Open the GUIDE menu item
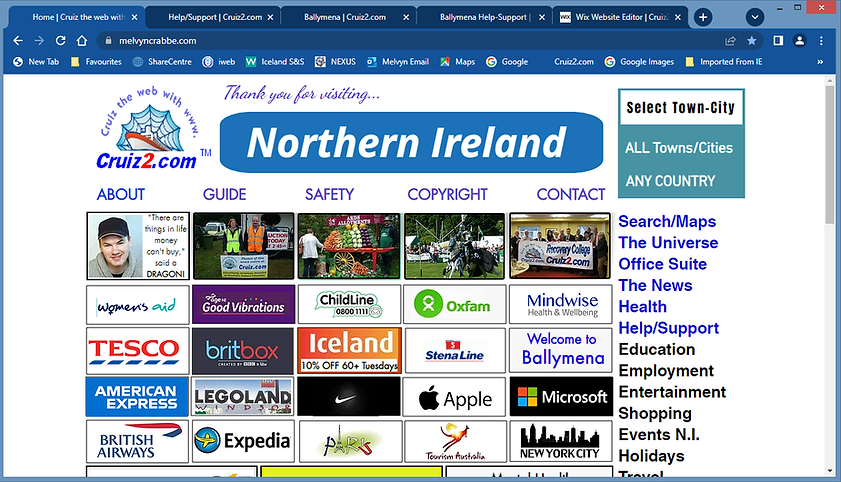841x482 pixels. click(224, 194)
